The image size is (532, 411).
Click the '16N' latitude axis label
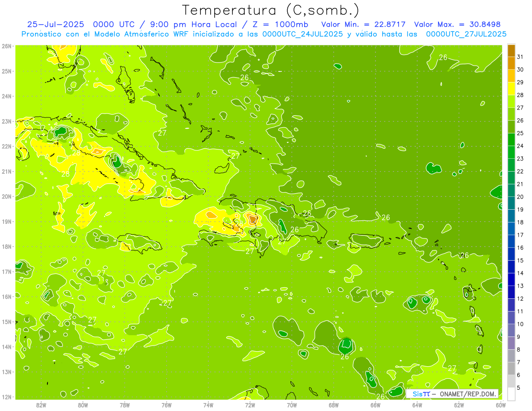pyautogui.click(x=7, y=297)
